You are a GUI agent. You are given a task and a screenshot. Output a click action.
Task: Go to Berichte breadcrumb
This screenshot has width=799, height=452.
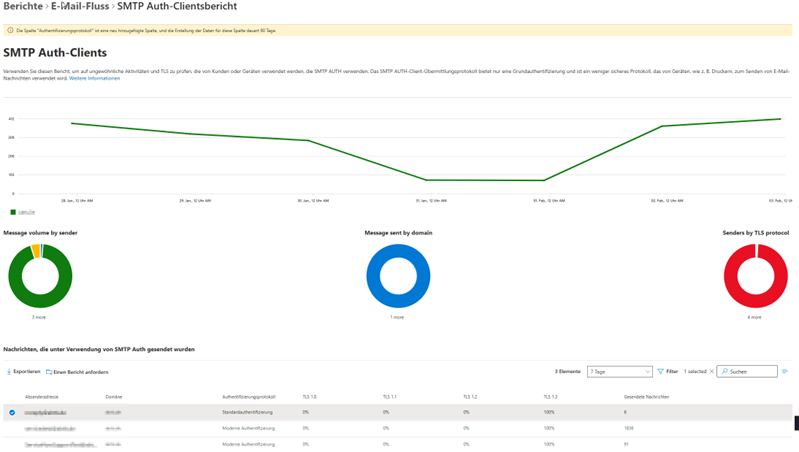click(23, 7)
